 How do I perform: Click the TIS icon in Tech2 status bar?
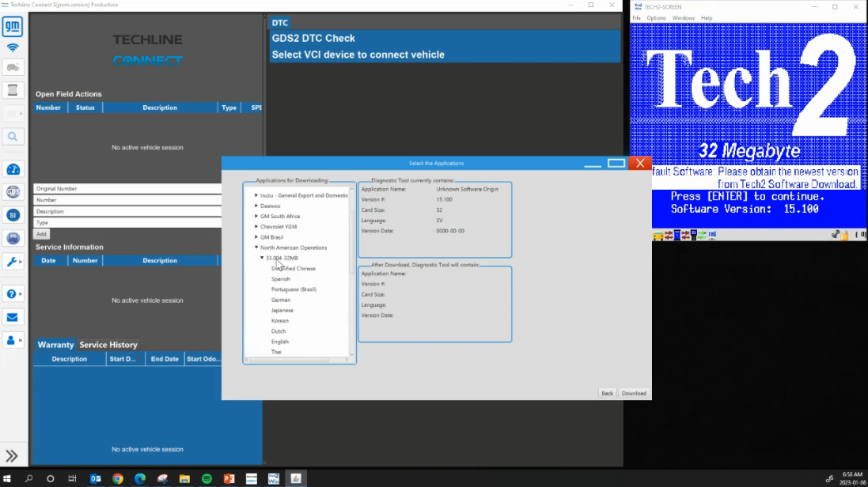712,236
